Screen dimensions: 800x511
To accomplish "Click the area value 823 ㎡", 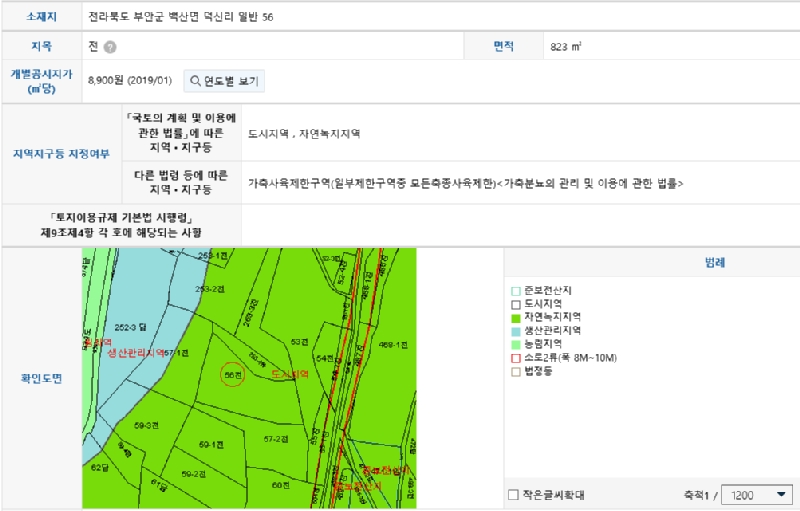I will coord(566,47).
